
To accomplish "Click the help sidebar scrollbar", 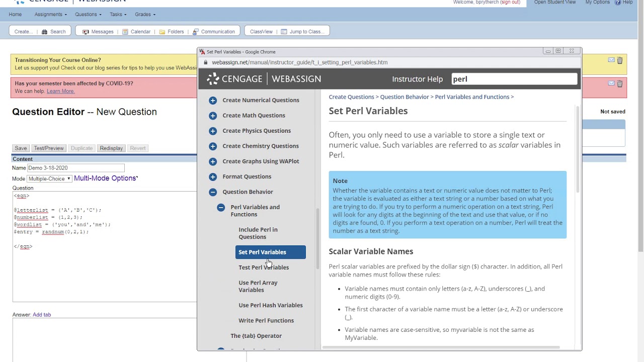I will (317, 239).
